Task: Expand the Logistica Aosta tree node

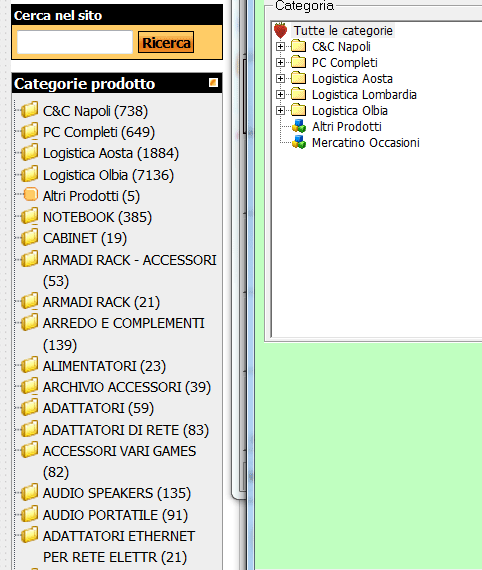Action: 280,79
